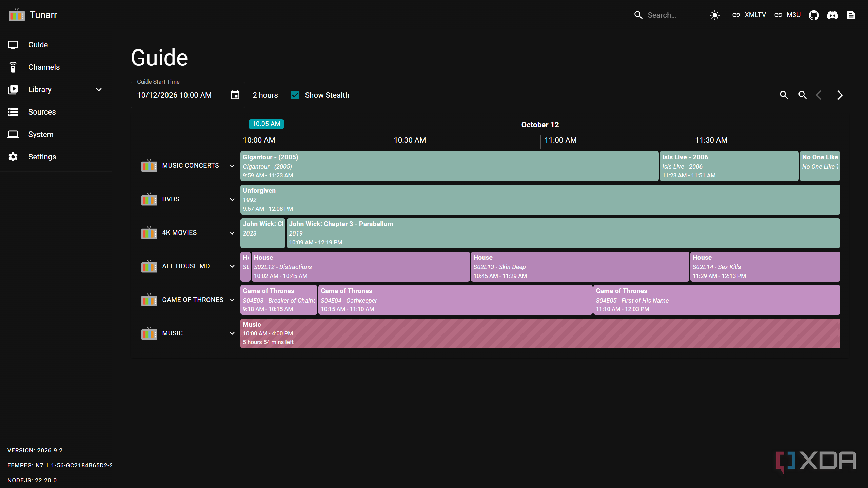
Task: Click the GAME OF THRONES channel TV icon
Action: (x=149, y=300)
